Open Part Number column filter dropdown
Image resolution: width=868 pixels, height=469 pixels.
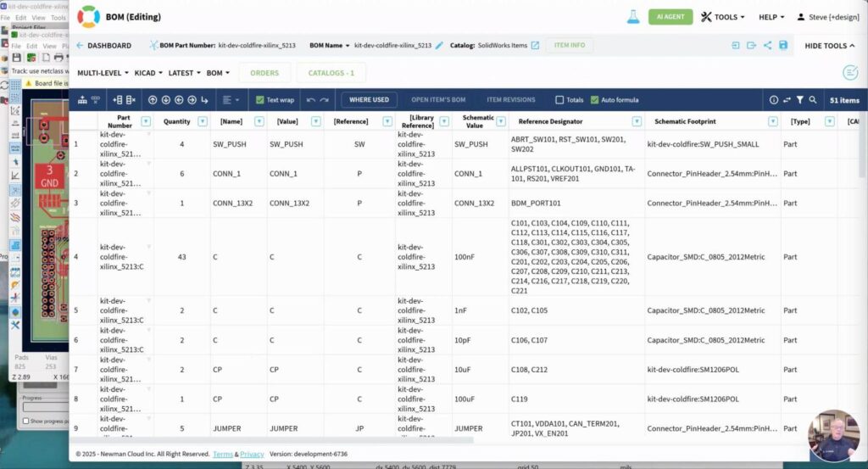pos(146,121)
